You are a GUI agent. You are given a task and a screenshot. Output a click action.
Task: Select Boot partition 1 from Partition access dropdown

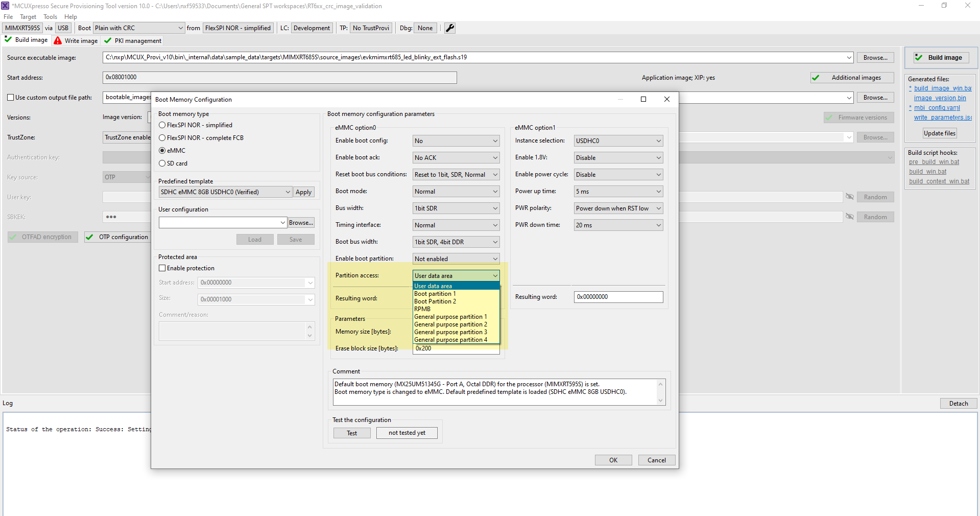[435, 293]
